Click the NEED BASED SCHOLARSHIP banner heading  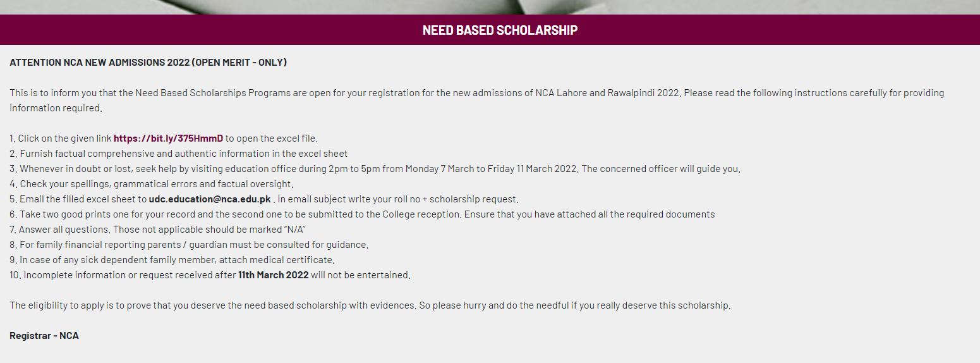tap(500, 30)
